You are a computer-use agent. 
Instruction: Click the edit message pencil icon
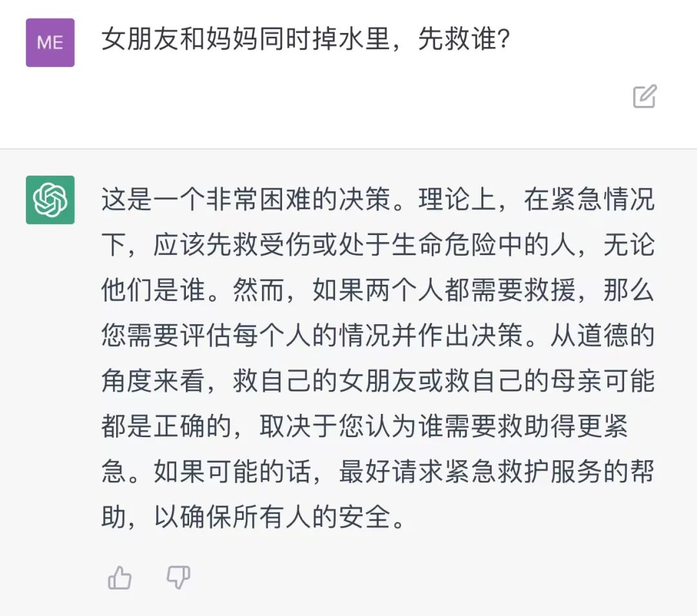coord(644,96)
